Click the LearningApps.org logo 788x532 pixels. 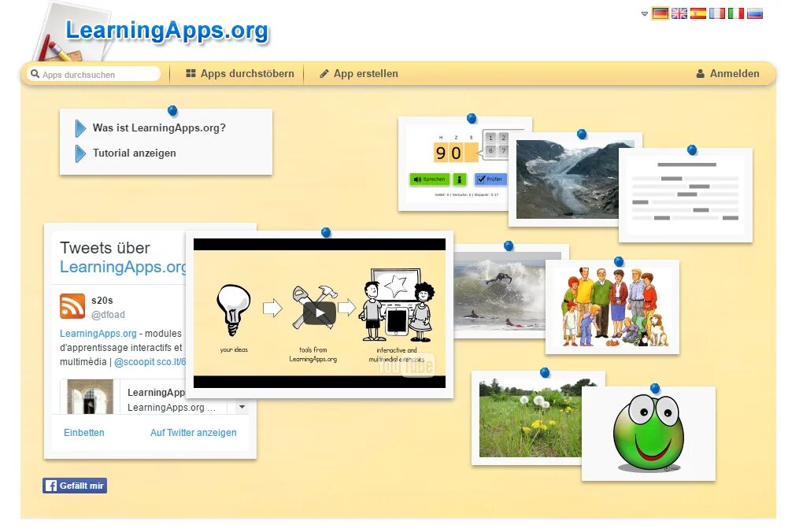(x=167, y=31)
